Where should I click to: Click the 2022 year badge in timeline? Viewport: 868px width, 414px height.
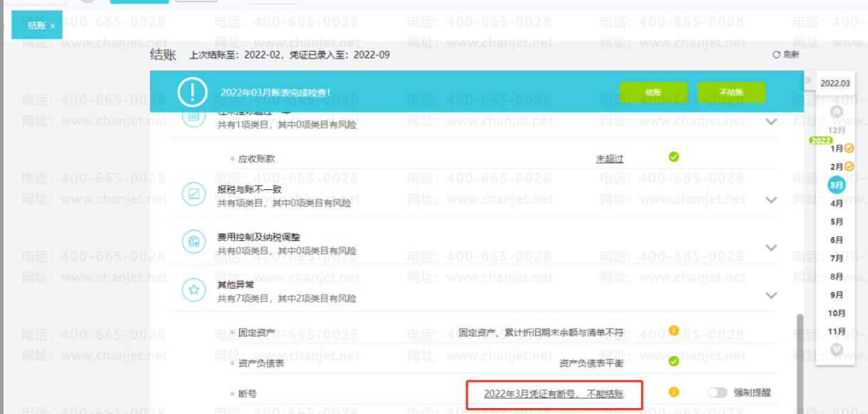click(820, 141)
